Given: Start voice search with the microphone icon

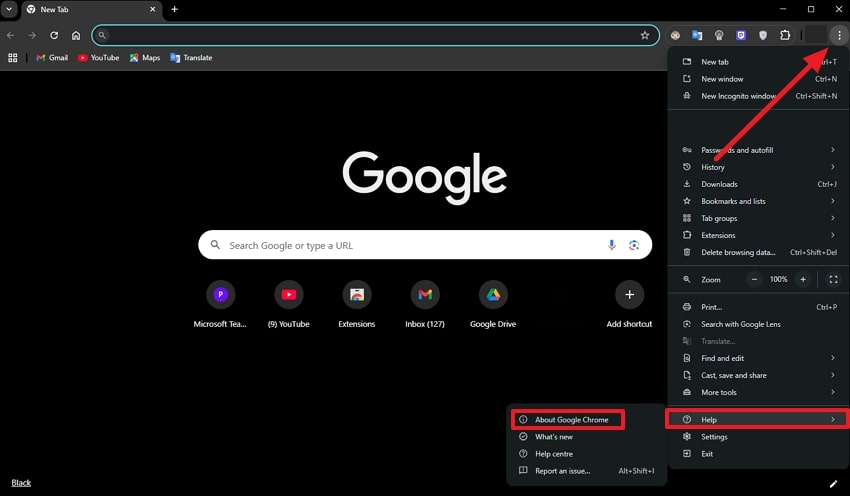Looking at the screenshot, I should (611, 245).
